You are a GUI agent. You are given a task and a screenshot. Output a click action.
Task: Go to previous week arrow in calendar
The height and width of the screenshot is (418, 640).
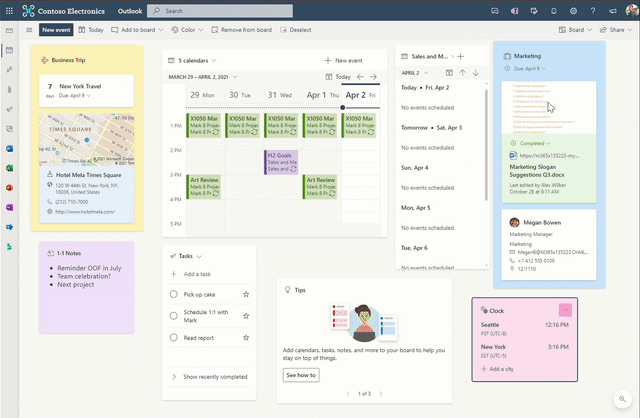[360, 77]
